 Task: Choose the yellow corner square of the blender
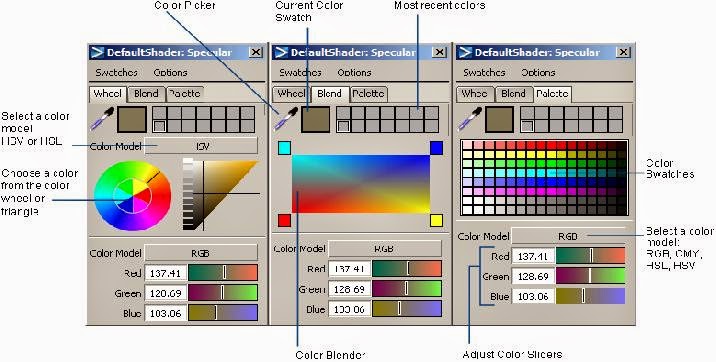[437, 220]
